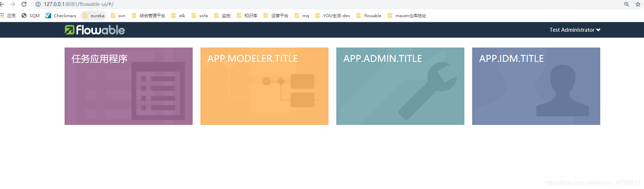644x189 pixels.
Task: Click the browser forward arrow
Action: (x=13, y=4)
